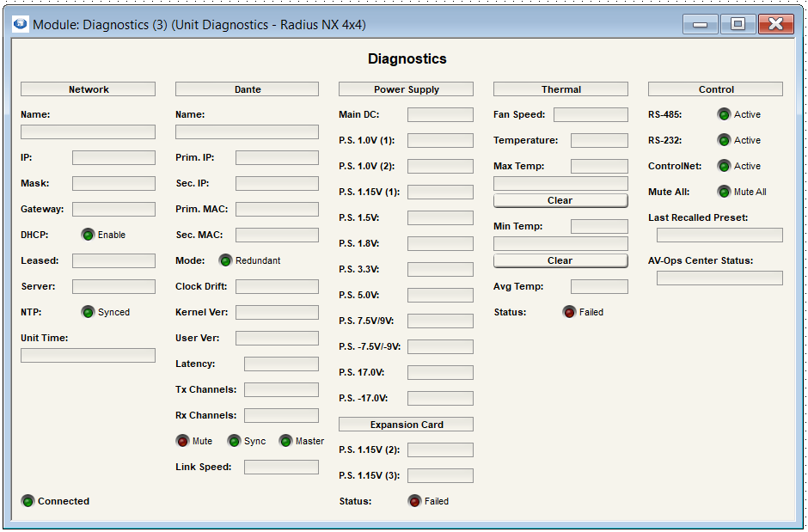Click the Clock Drift field
This screenshot has width=808, height=532.
[x=278, y=286]
